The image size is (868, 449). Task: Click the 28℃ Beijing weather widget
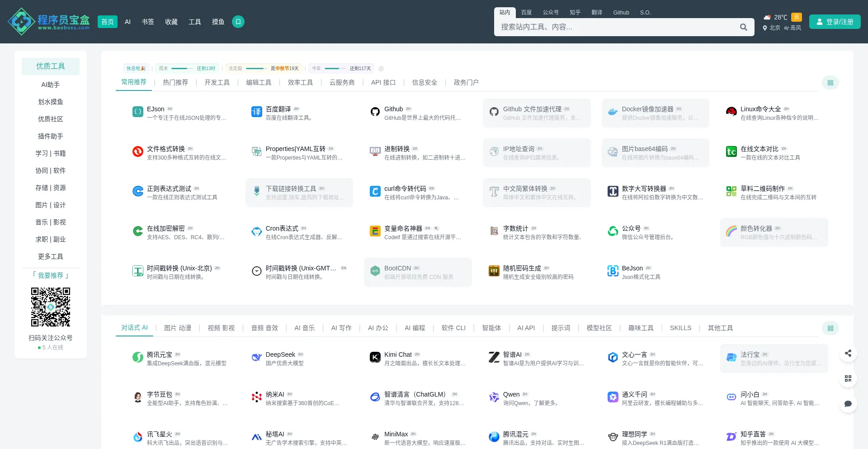coord(783,22)
